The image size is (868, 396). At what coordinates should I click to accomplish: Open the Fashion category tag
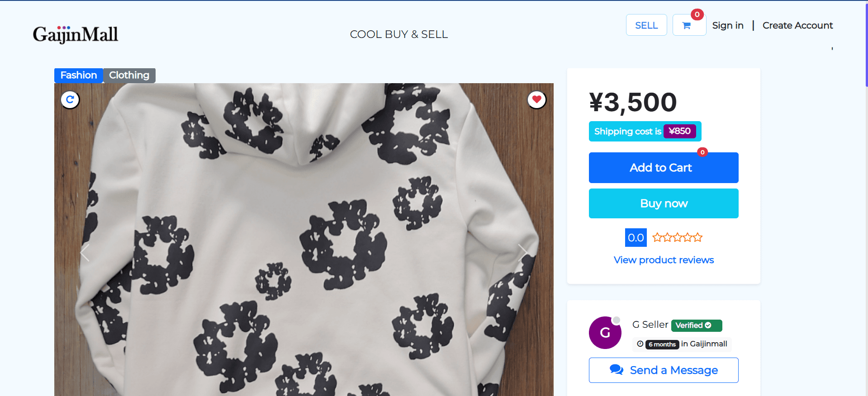pyautogui.click(x=79, y=75)
